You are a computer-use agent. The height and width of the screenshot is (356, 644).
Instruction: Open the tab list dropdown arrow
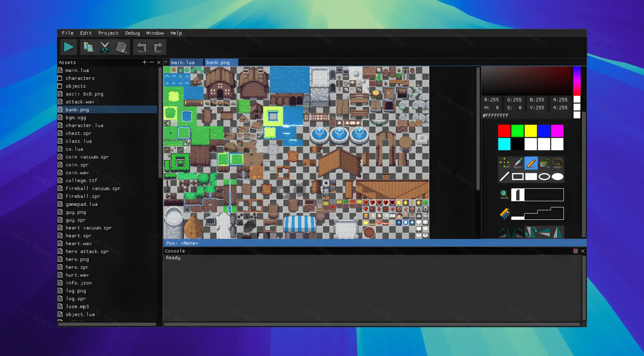click(x=166, y=62)
